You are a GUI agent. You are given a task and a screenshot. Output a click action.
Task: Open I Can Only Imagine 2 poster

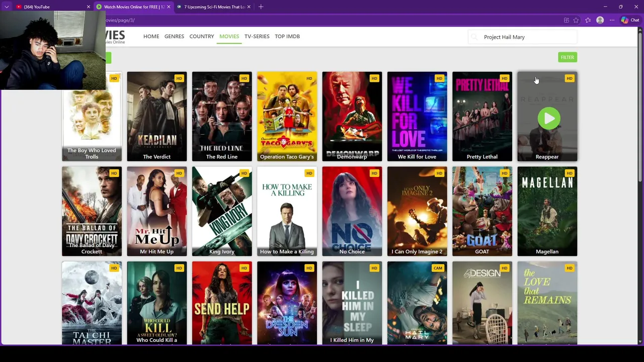417,211
